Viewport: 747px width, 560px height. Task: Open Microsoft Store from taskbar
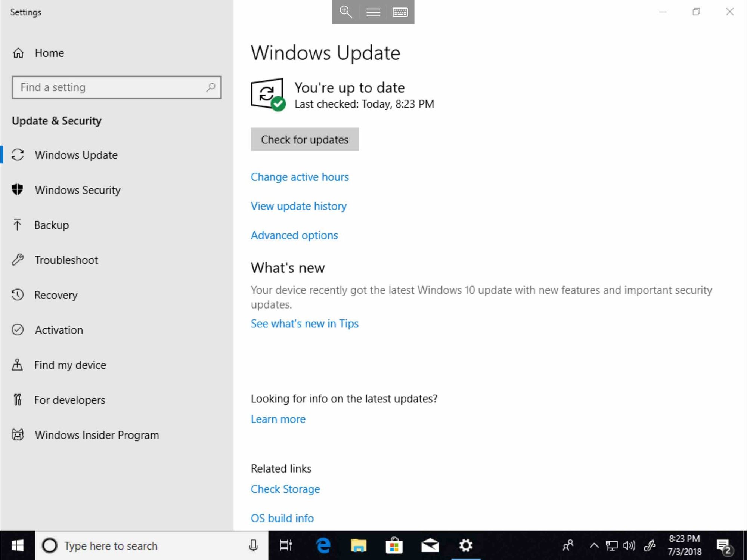394,546
